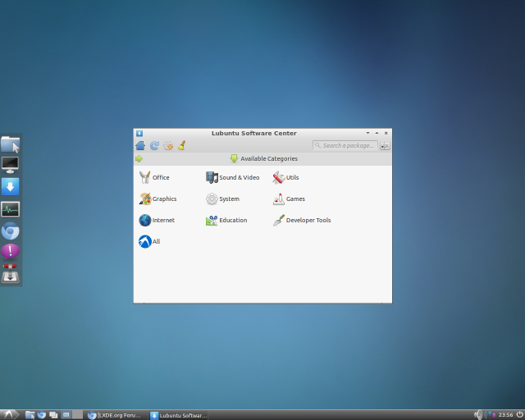Image resolution: width=525 pixels, height=420 pixels.
Task: Launch Software Center from the left dock
Action: (x=10, y=187)
